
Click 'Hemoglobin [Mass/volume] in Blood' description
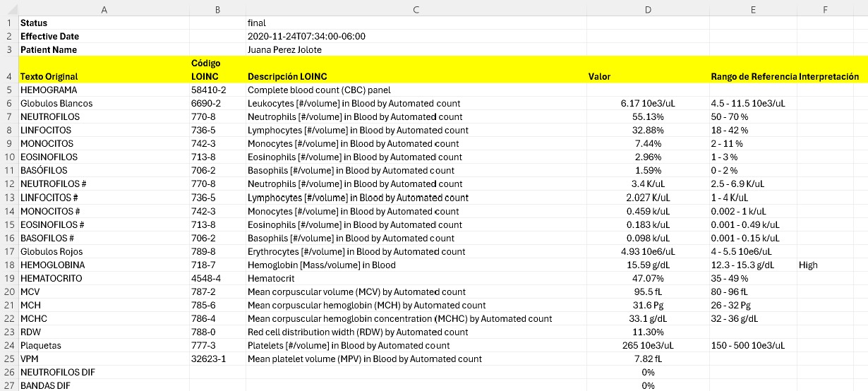point(416,265)
